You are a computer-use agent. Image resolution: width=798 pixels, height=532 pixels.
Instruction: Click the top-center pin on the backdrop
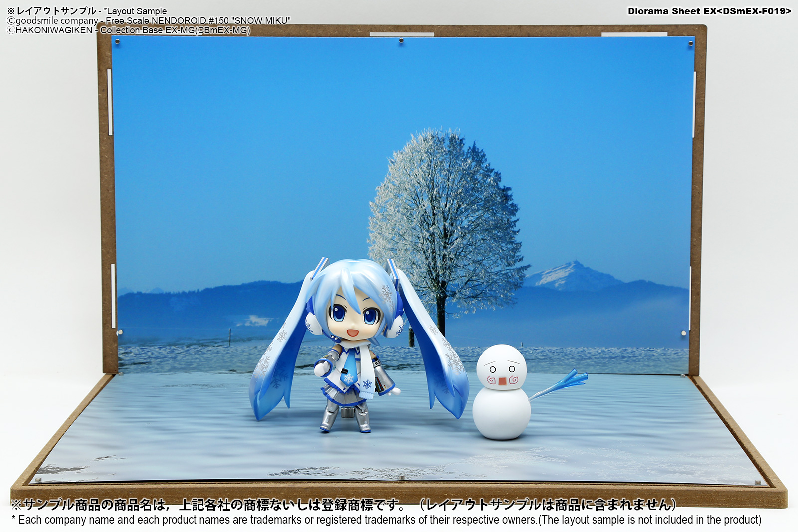click(401, 42)
